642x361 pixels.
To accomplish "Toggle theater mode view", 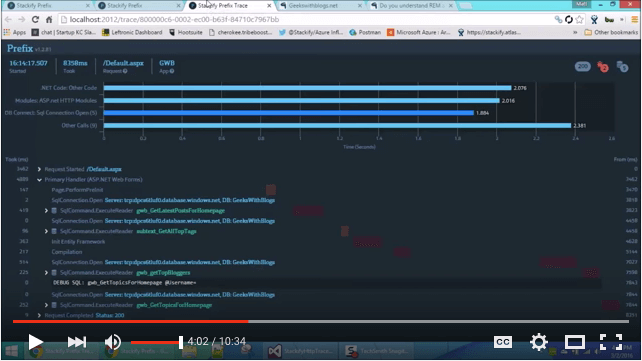I will (x=574, y=342).
